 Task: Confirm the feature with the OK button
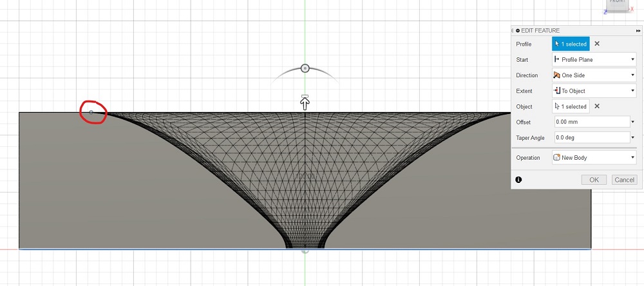(594, 180)
